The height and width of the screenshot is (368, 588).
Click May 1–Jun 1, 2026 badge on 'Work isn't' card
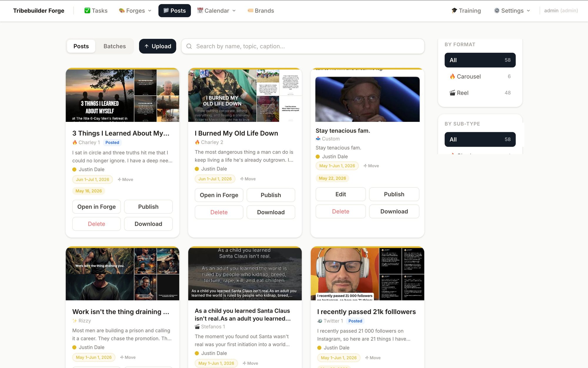[94, 357]
